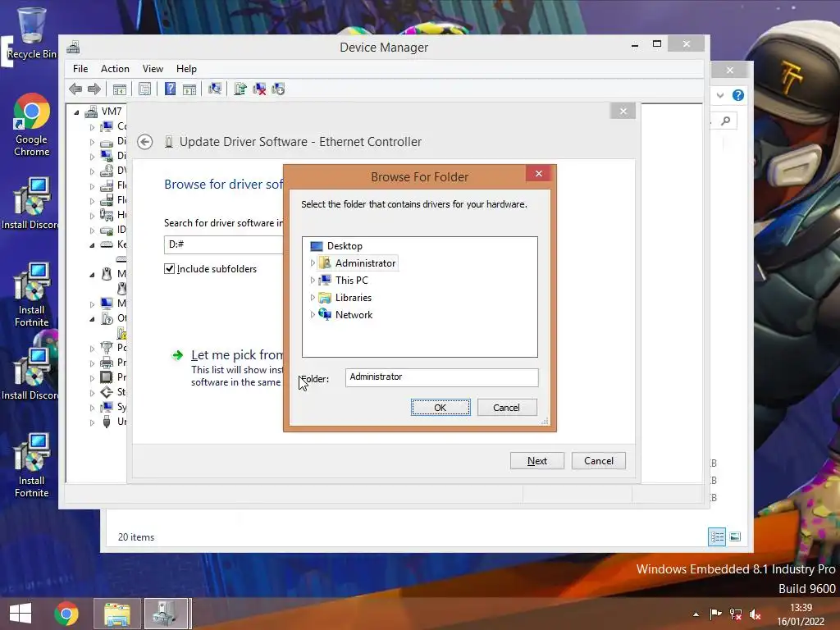Select Desktop in the folder tree
The width and height of the screenshot is (840, 630).
(x=345, y=246)
